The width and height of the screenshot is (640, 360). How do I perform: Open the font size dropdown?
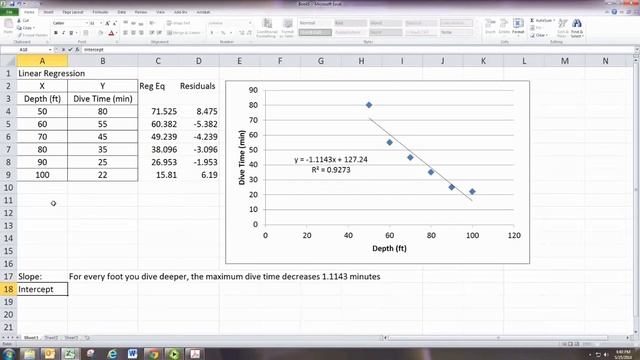[x=101, y=23]
